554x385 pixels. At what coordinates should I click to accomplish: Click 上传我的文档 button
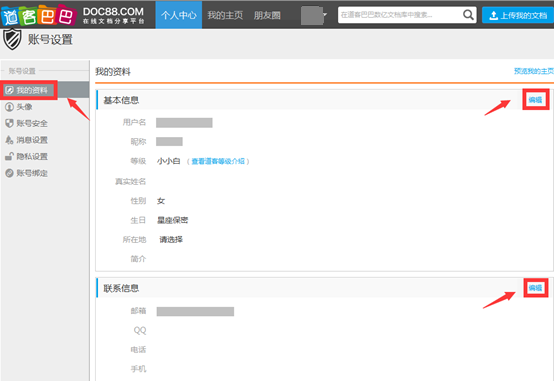(518, 15)
